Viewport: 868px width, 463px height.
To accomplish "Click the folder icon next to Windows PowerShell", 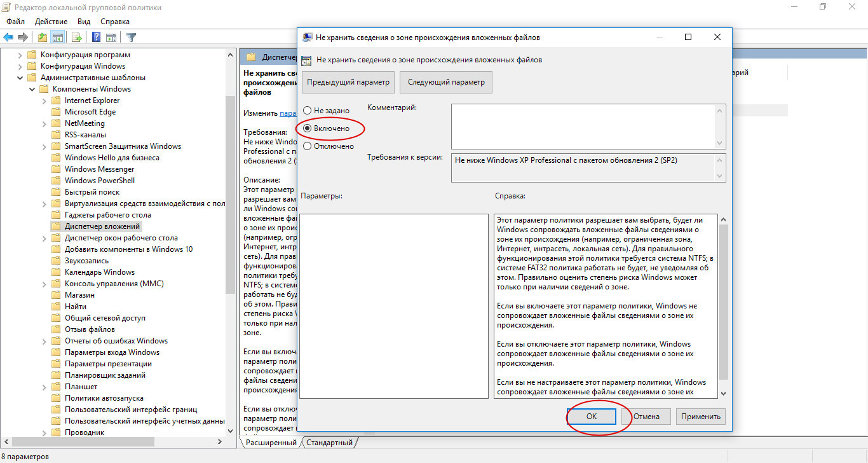I will tap(56, 181).
